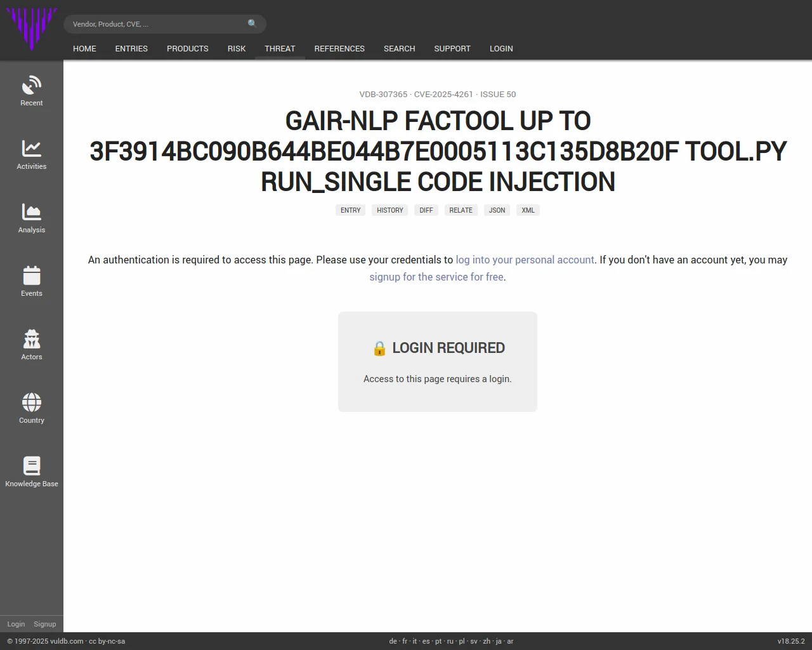Open the SEARCH menu item
The width and height of the screenshot is (812, 650).
(x=400, y=48)
